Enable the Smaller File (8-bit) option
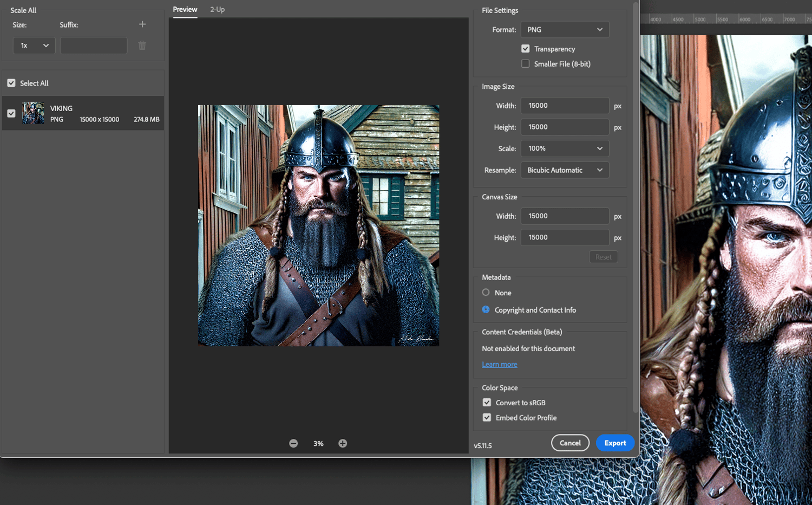Image resolution: width=812 pixels, height=505 pixels. click(x=525, y=64)
